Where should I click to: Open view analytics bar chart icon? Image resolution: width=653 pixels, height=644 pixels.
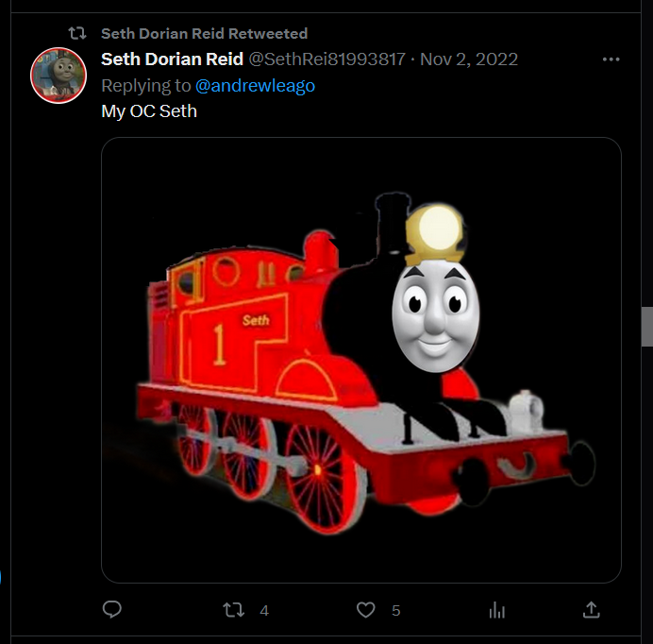click(x=497, y=610)
